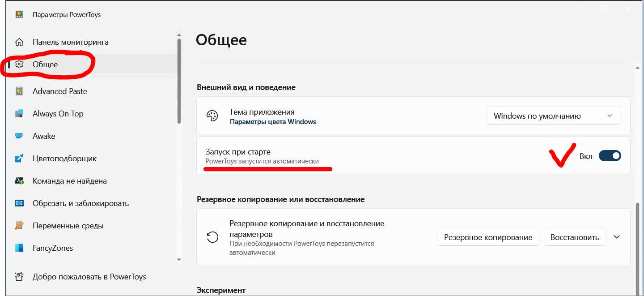
Task: Click the sidebar scroll down arrow
Action: pyautogui.click(x=179, y=260)
